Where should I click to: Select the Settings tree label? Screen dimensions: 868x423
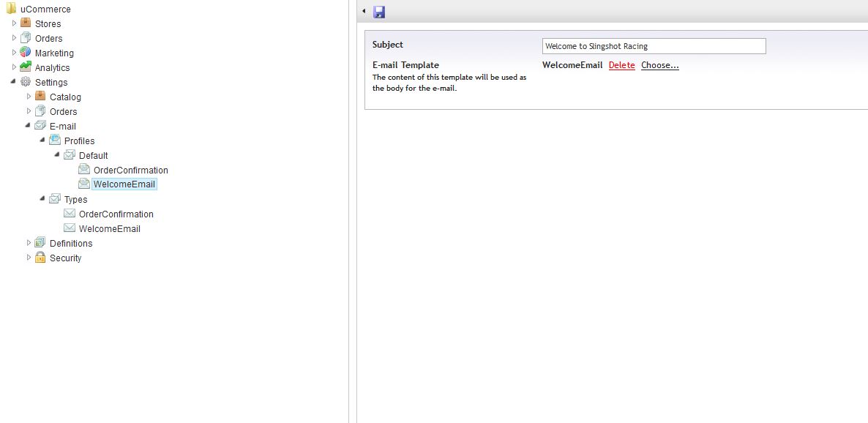coord(51,83)
